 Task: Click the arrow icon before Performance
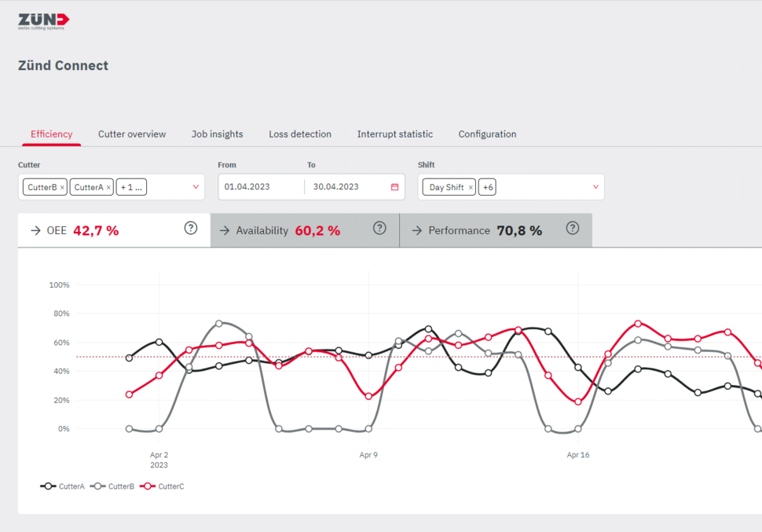(417, 230)
